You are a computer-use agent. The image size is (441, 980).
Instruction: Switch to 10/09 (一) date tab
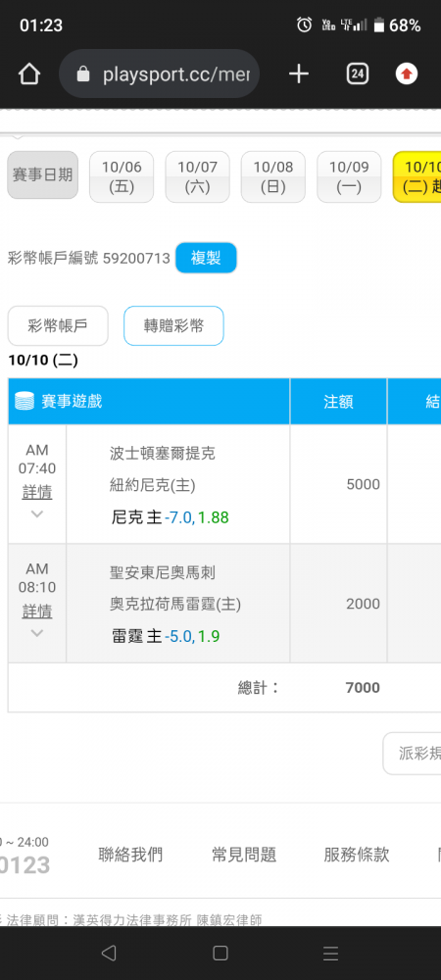[x=349, y=176]
